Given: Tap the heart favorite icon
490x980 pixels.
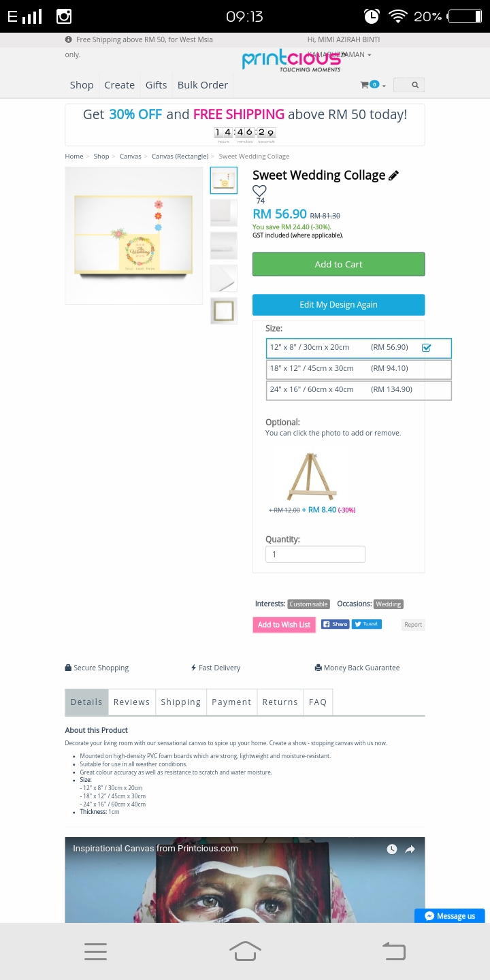Looking at the screenshot, I should tap(259, 191).
